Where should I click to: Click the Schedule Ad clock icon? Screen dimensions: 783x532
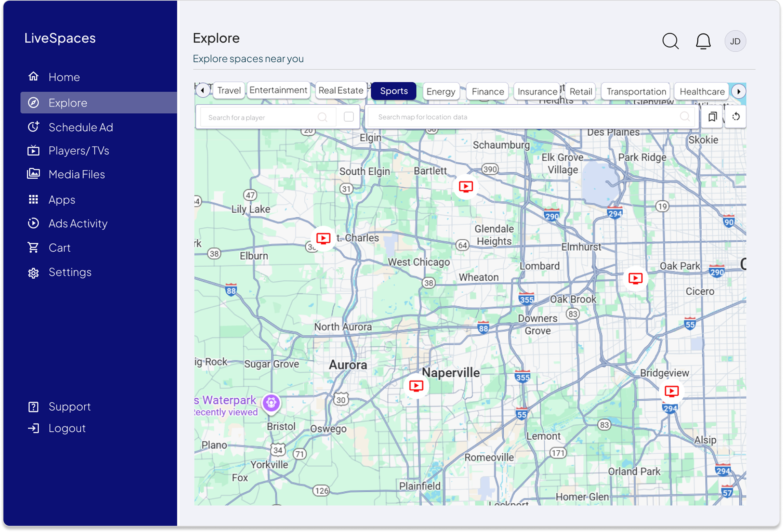(33, 127)
